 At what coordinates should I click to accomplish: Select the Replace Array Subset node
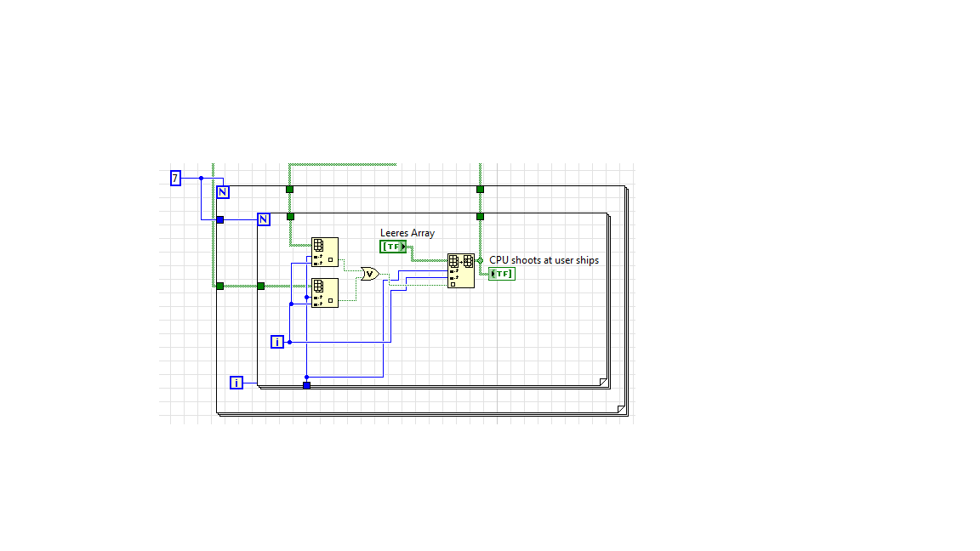click(461, 270)
